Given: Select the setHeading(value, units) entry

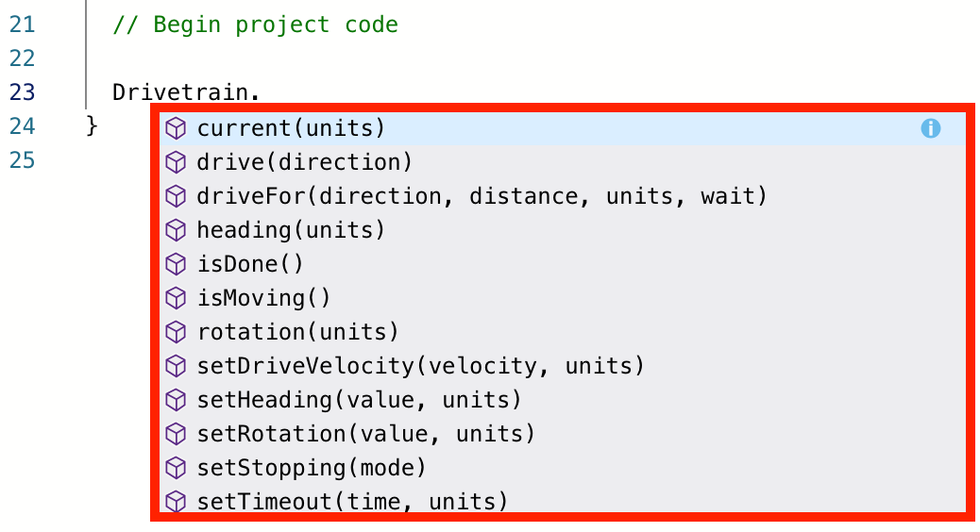Looking at the screenshot, I should [359, 400].
